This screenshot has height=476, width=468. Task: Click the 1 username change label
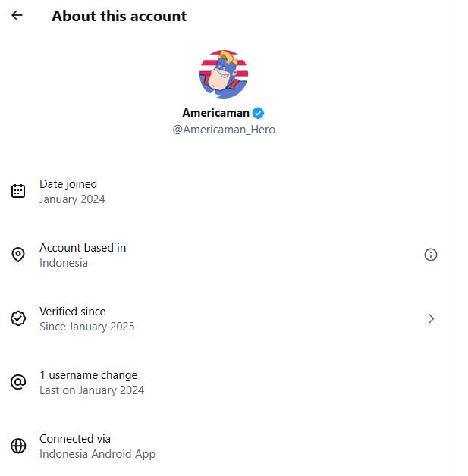(x=89, y=375)
